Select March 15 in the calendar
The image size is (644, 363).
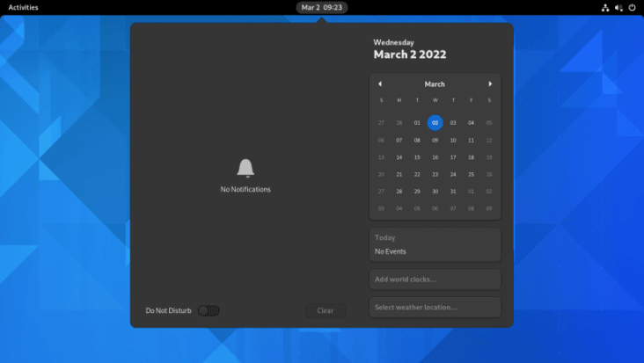click(417, 157)
